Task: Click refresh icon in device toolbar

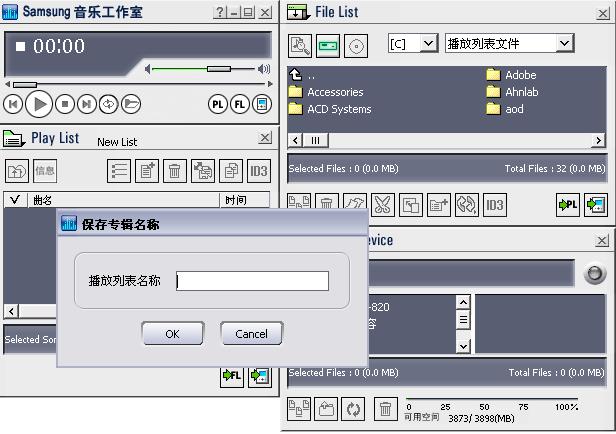Action: (353, 409)
